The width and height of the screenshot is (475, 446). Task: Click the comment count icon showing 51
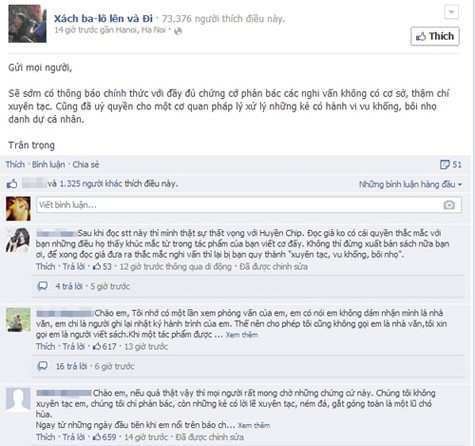click(x=445, y=164)
